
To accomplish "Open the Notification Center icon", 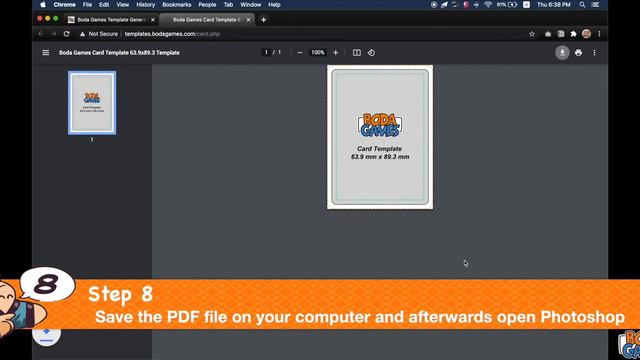I will (596, 5).
